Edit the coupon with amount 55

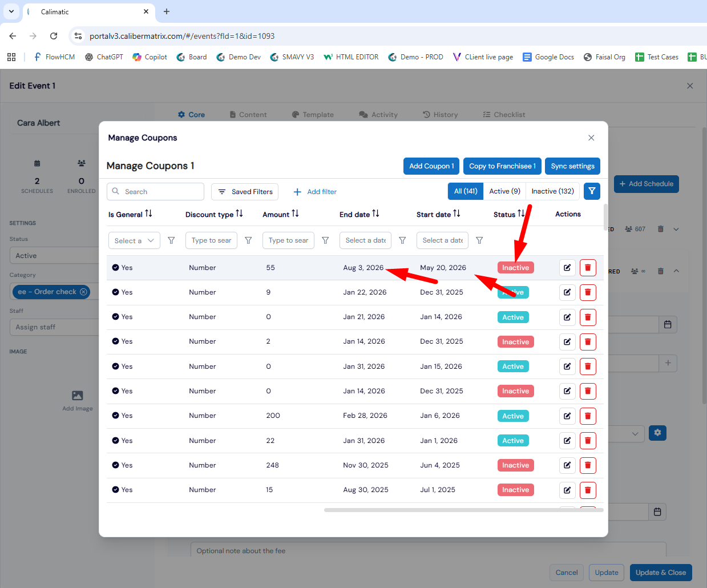(567, 268)
